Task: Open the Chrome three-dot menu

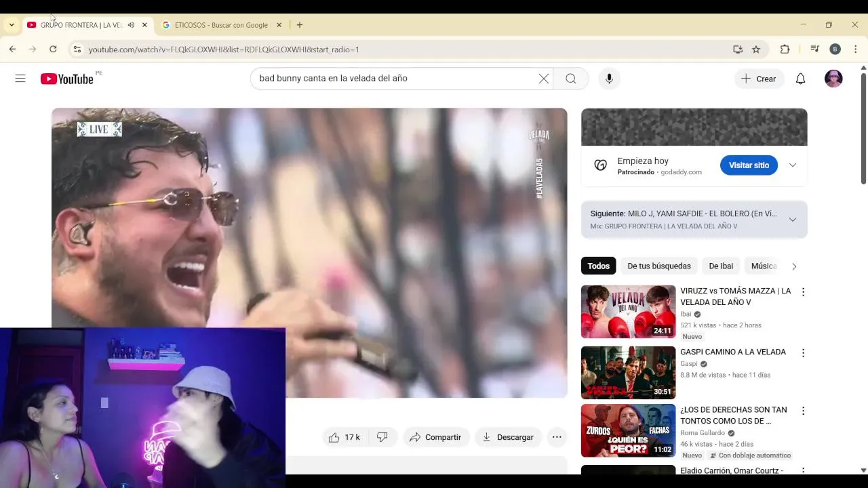Action: point(856,49)
